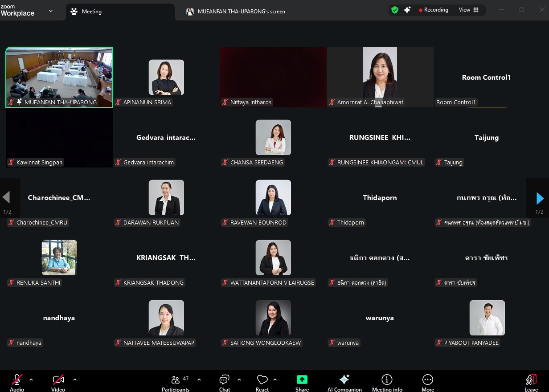Open the Participants panel

click(176, 381)
